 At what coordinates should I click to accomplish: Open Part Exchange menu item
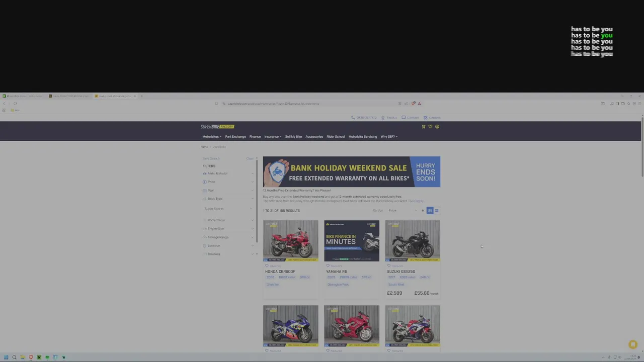point(235,137)
